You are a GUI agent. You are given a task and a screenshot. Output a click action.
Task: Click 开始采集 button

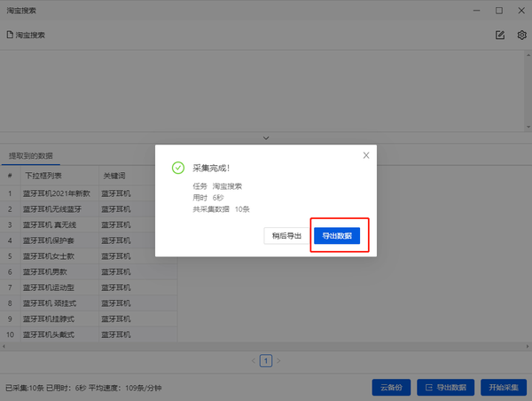[504, 388]
